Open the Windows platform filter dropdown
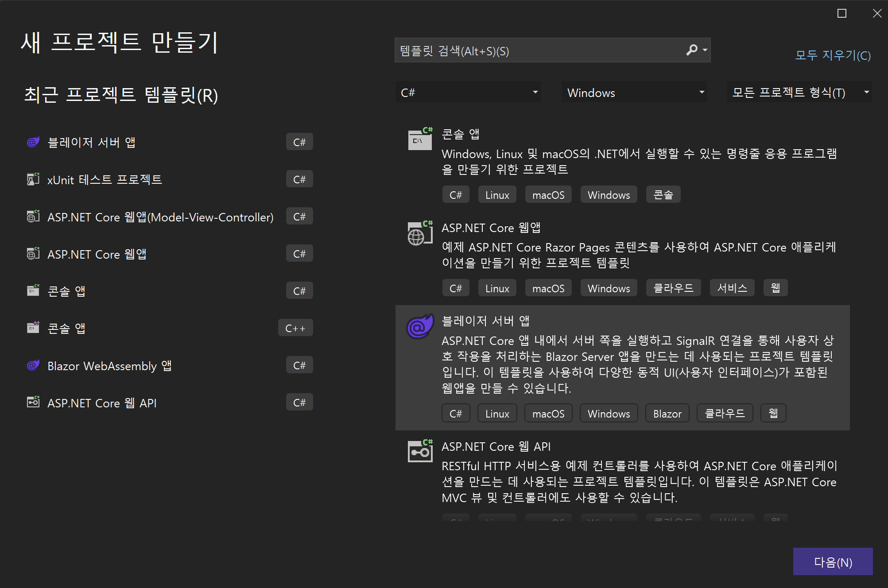The width and height of the screenshot is (888, 588). tap(635, 93)
